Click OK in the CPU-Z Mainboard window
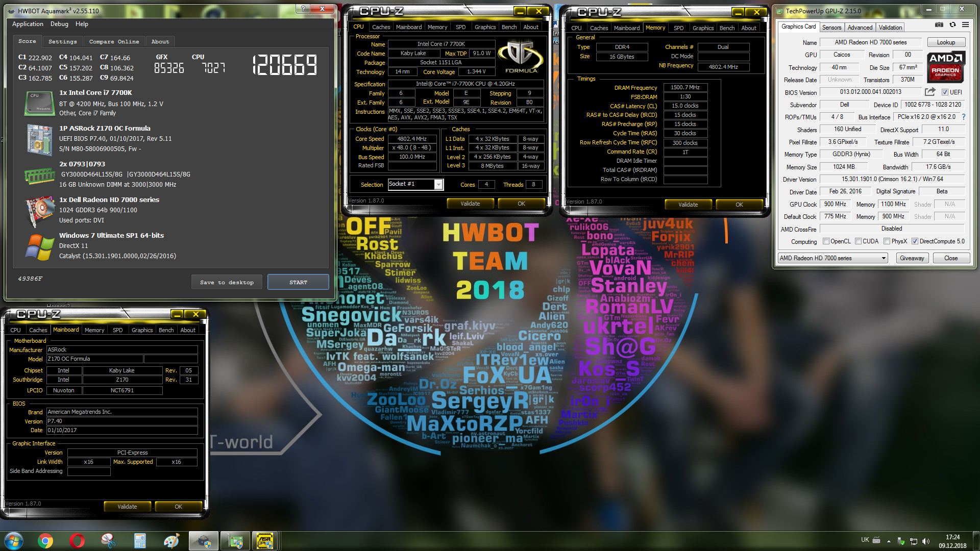This screenshot has height=551, width=980. pyautogui.click(x=178, y=507)
